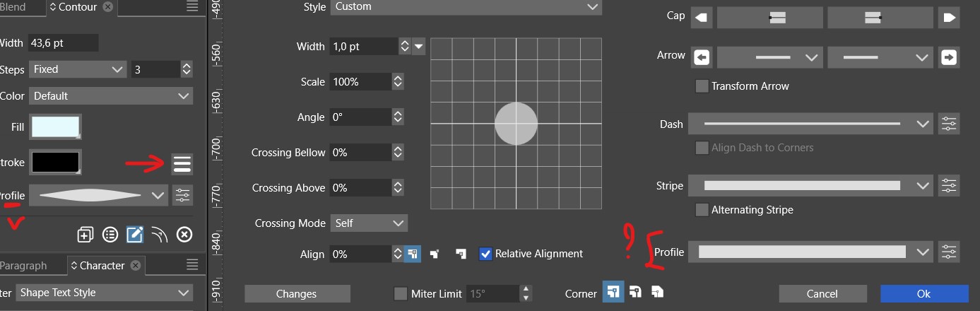Enable the Miter Limit checkbox
The height and width of the screenshot is (311, 980).
(401, 293)
